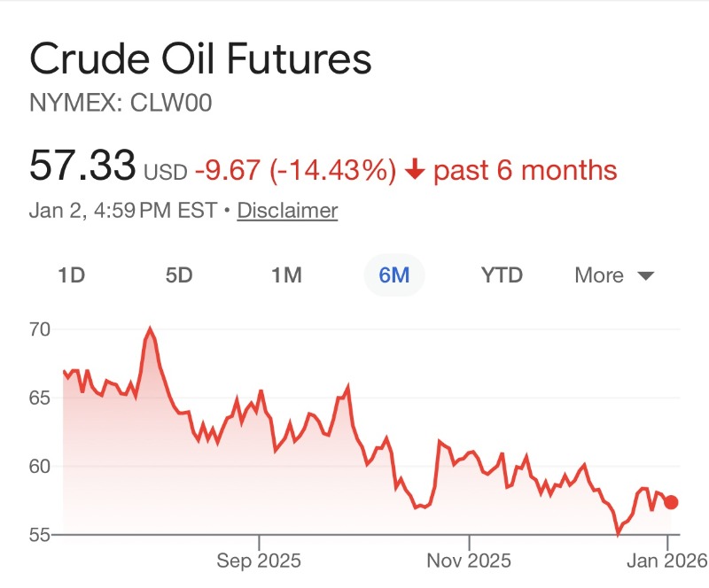Select the 5D range tab

tap(179, 275)
